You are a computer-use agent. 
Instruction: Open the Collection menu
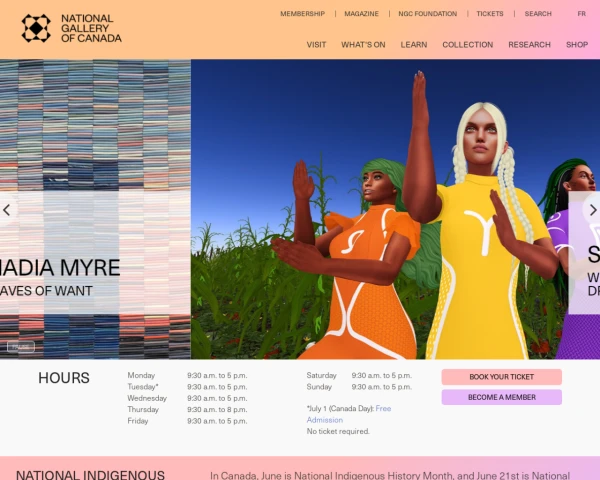coord(468,45)
